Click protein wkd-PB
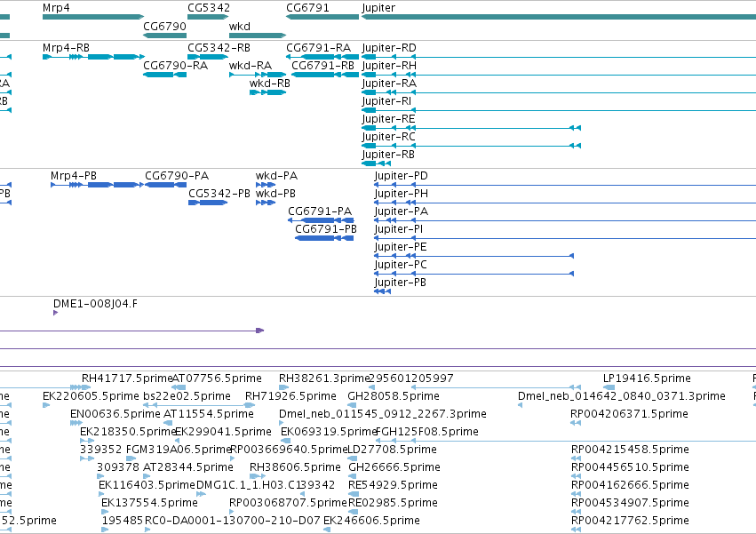The height and width of the screenshot is (534, 756). point(275,194)
